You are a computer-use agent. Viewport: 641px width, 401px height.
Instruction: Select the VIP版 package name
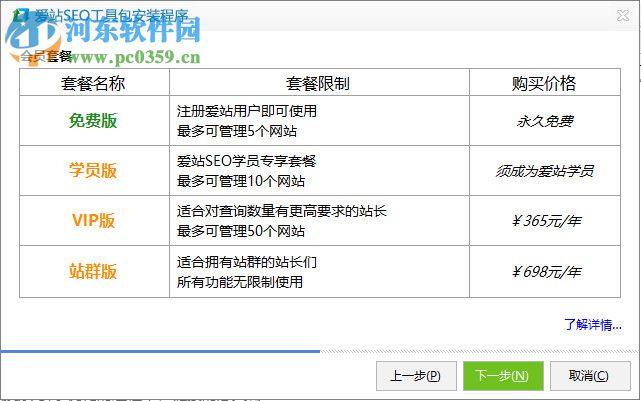pyautogui.click(x=93, y=220)
